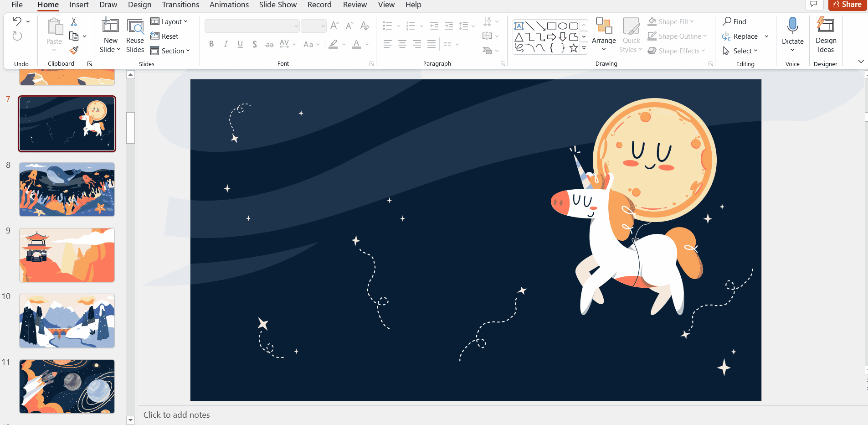Viewport: 868px width, 425px height.
Task: Click the Font Color button
Action: pos(356,44)
